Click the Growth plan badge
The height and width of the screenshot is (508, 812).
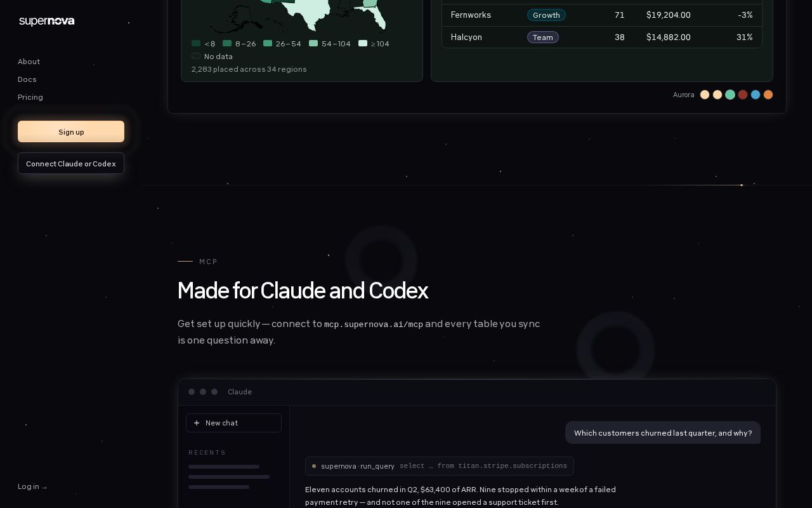click(546, 15)
